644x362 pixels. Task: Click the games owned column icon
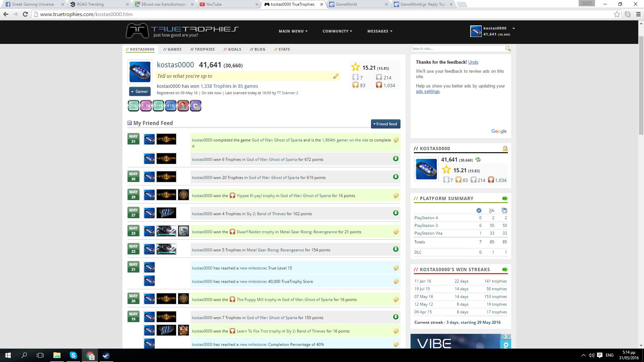click(504, 210)
